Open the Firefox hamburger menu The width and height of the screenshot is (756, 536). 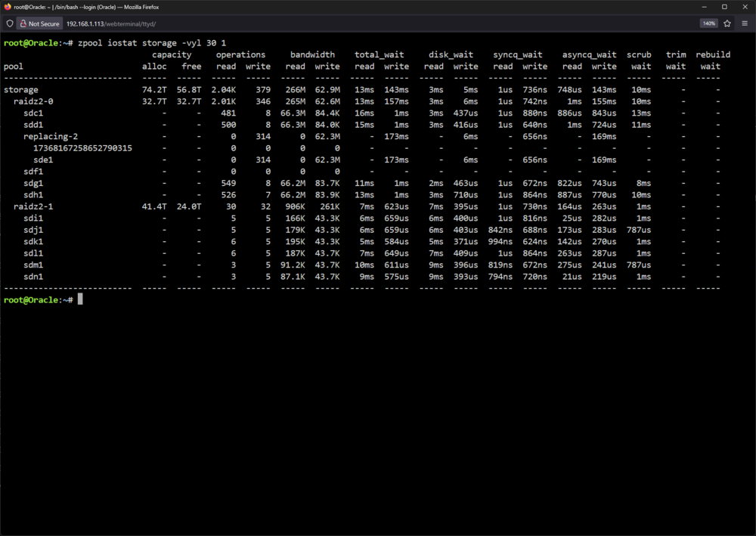point(745,23)
